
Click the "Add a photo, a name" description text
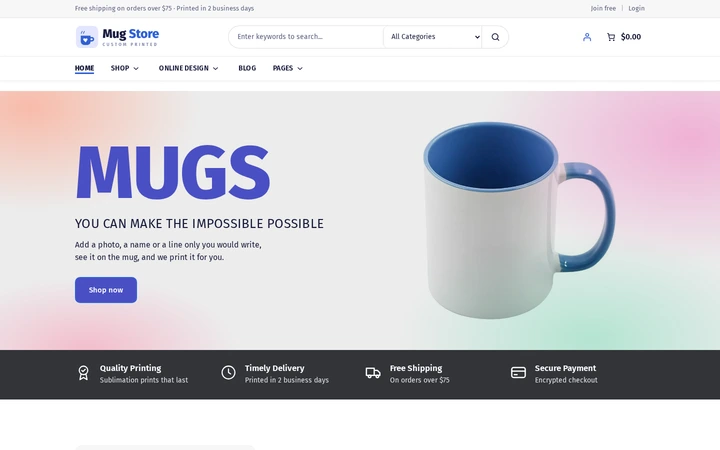pyautogui.click(x=168, y=251)
